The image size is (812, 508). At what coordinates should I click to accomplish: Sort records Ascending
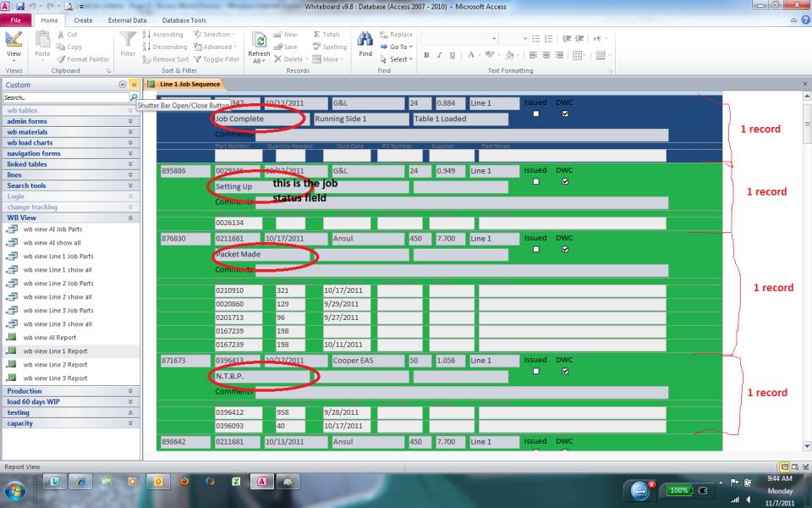(162, 34)
